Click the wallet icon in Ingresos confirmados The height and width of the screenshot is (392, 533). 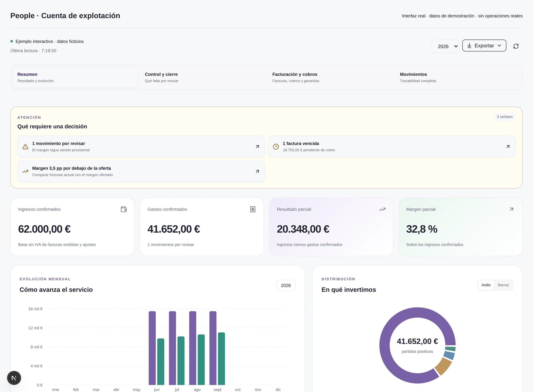pos(123,209)
